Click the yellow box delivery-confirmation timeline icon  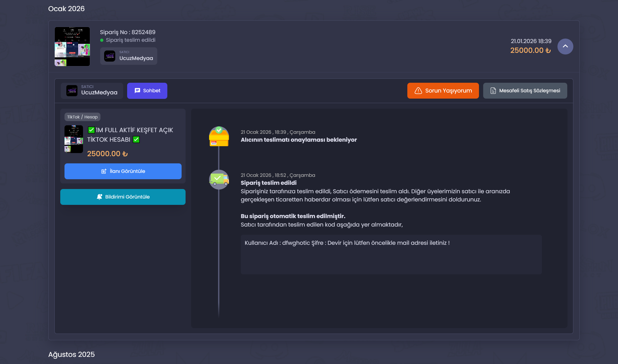point(219,136)
